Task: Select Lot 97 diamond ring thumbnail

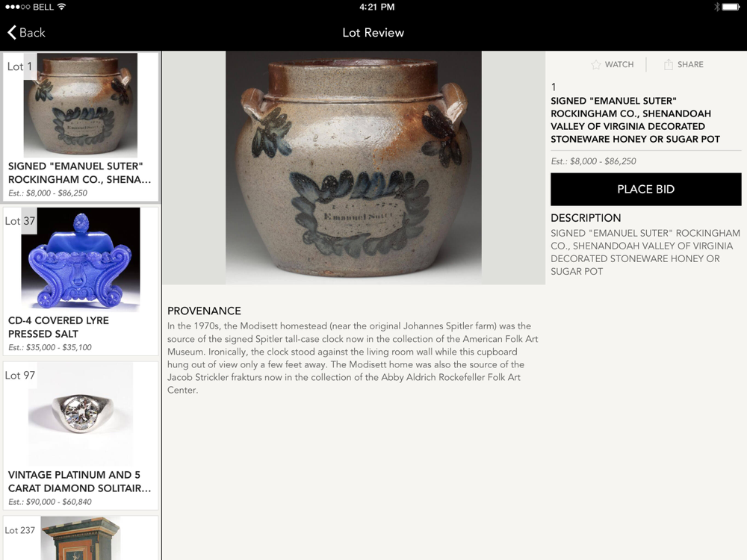Action: click(81, 414)
